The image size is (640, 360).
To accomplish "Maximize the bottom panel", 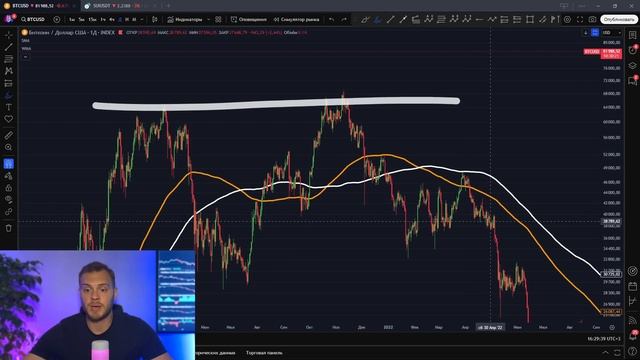I will [x=617, y=353].
